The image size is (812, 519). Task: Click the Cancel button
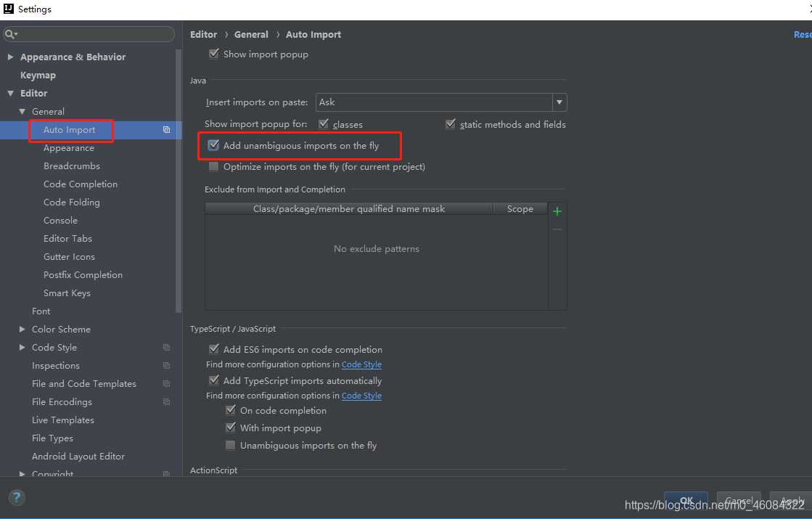[x=739, y=500]
